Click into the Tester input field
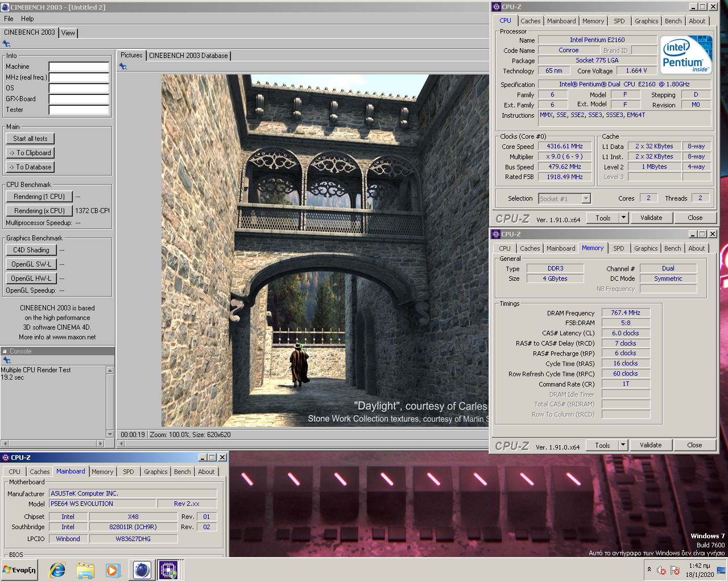This screenshot has width=728, height=582. click(x=79, y=110)
